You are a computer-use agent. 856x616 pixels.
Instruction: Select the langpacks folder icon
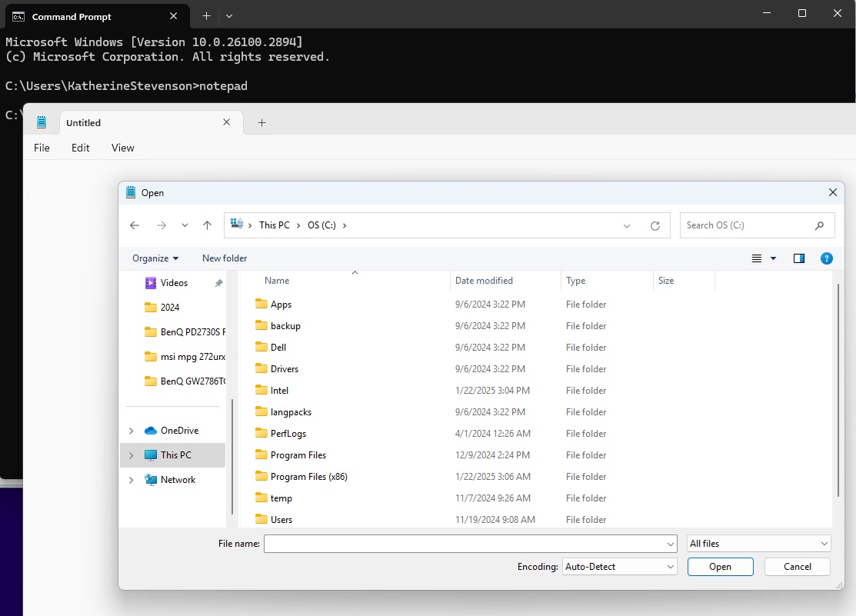261,411
